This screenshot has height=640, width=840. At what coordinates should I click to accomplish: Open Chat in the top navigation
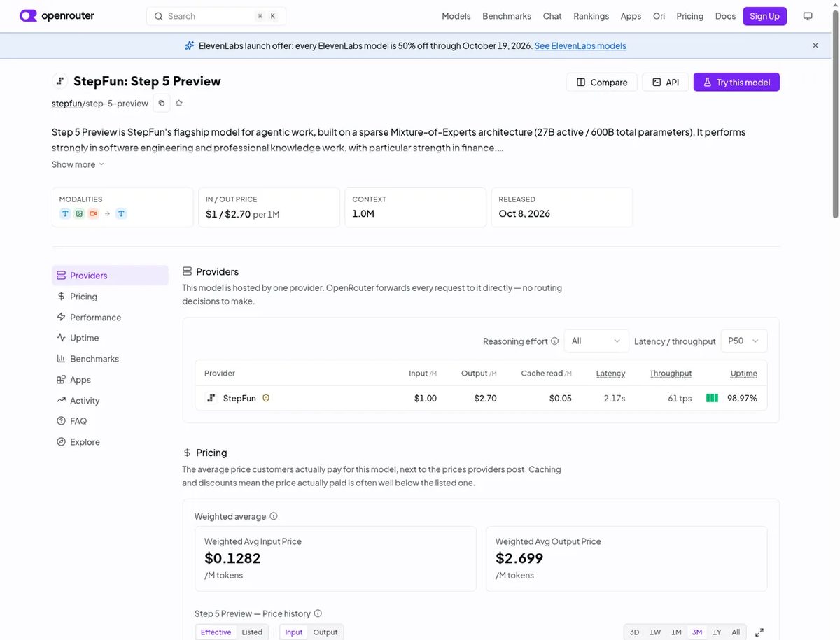click(x=552, y=16)
